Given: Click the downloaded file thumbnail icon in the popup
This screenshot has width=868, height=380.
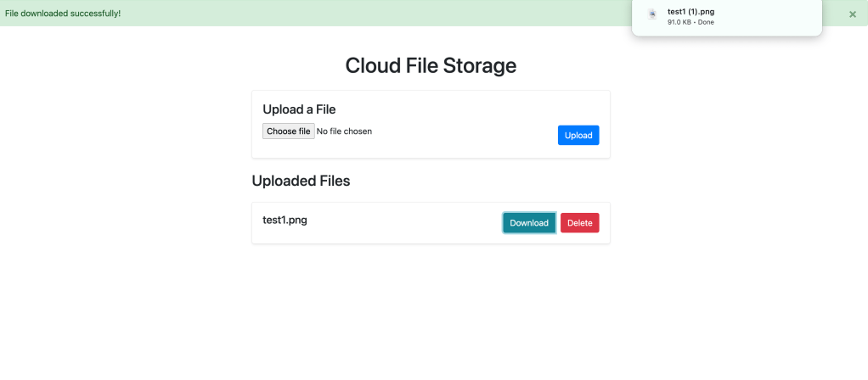Looking at the screenshot, I should (651, 14).
